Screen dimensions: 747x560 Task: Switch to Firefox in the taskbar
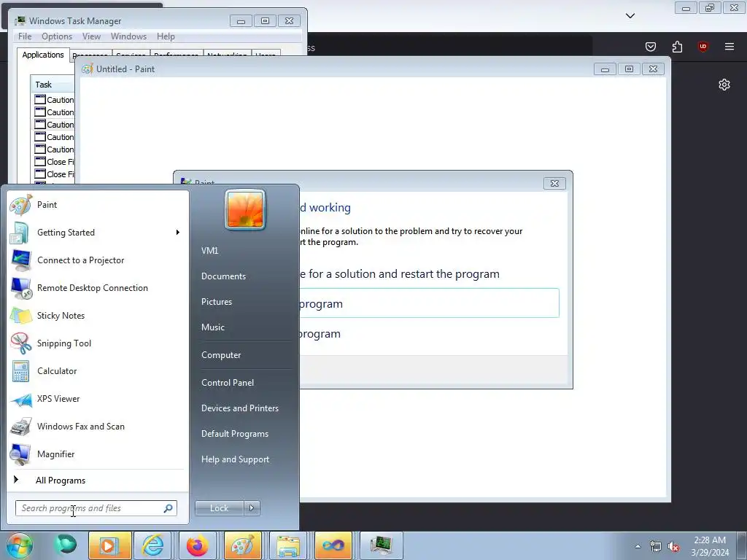(x=198, y=545)
